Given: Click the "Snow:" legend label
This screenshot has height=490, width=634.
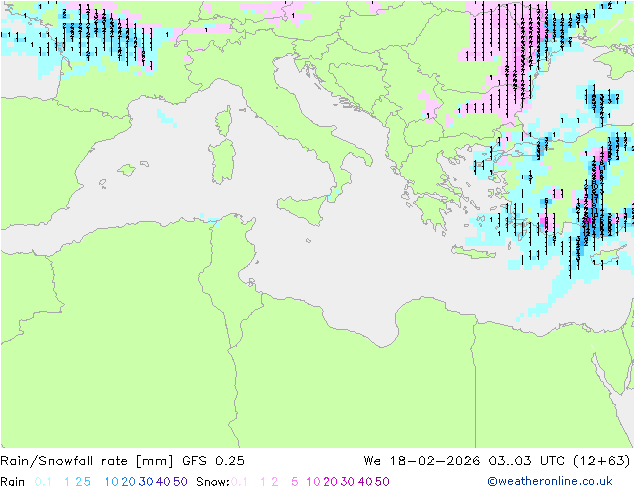Looking at the screenshot, I should click(213, 482).
